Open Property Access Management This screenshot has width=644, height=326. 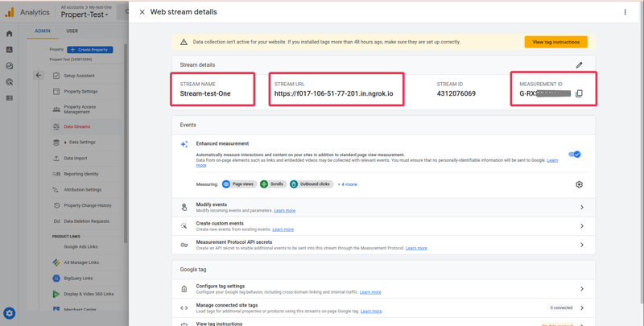click(x=80, y=109)
